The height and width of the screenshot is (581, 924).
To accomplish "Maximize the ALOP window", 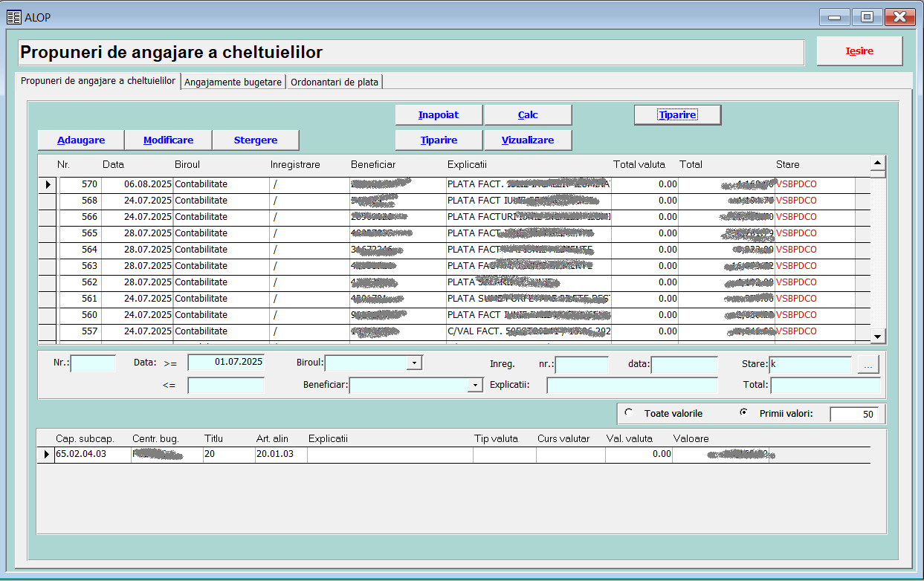I will (867, 17).
